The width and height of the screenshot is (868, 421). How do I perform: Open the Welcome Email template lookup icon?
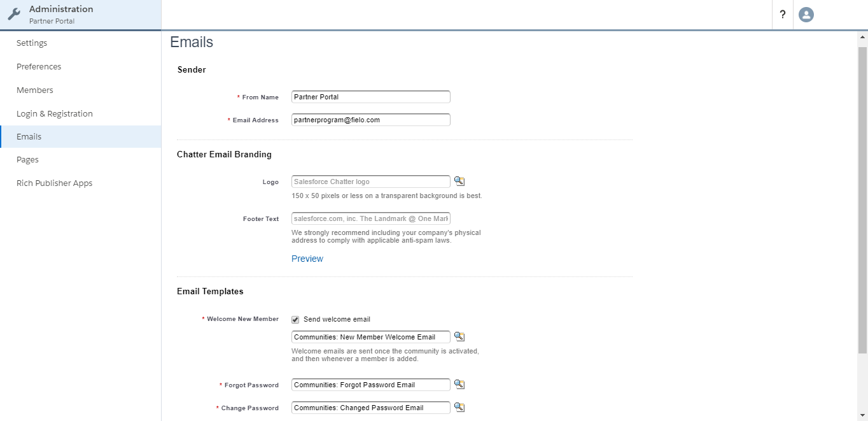pos(459,337)
